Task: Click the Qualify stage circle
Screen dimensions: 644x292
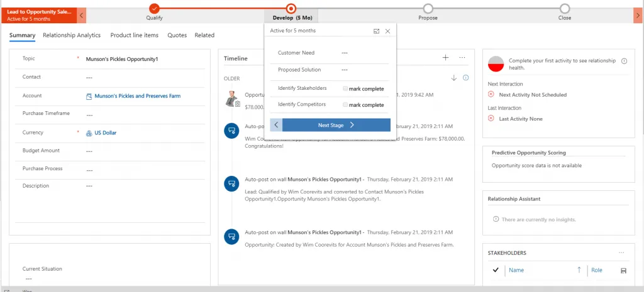Action: click(155, 8)
